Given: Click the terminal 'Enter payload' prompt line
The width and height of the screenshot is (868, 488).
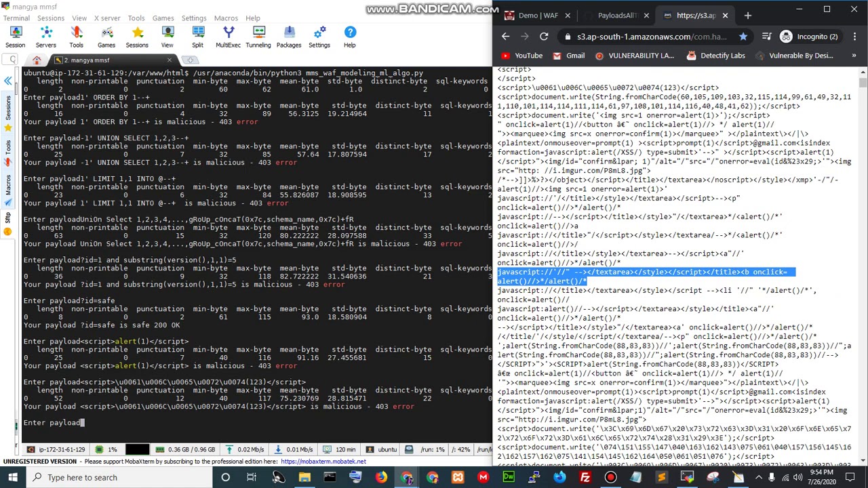Looking at the screenshot, I should (54, 422).
